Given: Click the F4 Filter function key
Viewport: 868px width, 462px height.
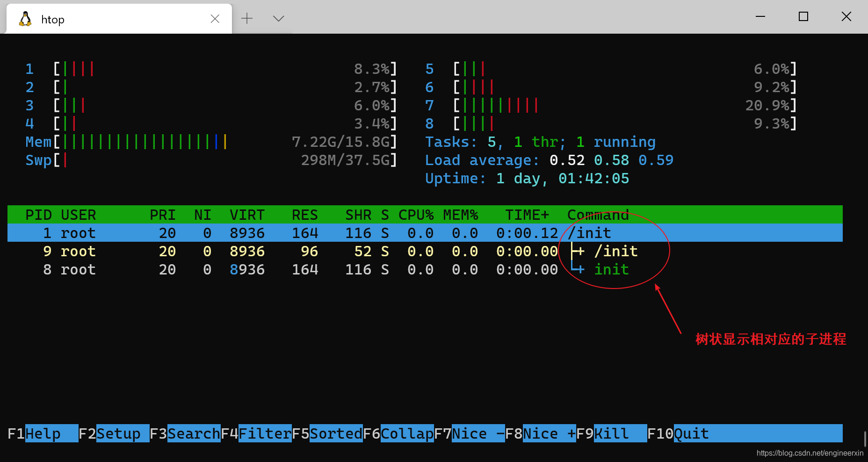Looking at the screenshot, I should coord(256,433).
